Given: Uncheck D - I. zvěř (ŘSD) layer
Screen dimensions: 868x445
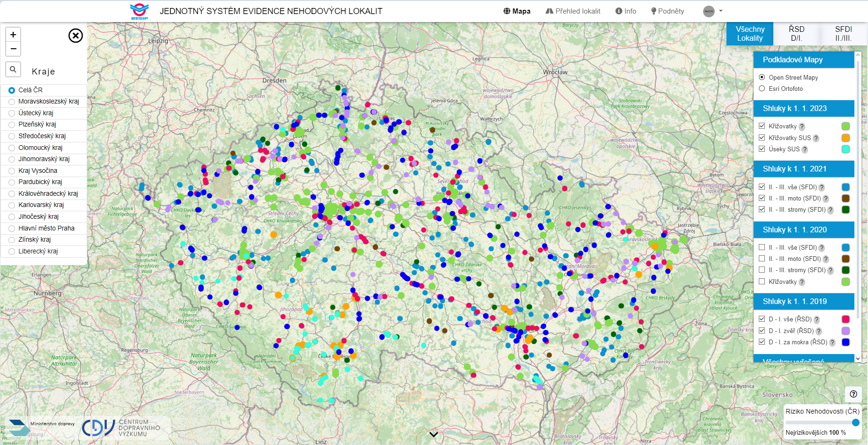Looking at the screenshot, I should point(762,330).
